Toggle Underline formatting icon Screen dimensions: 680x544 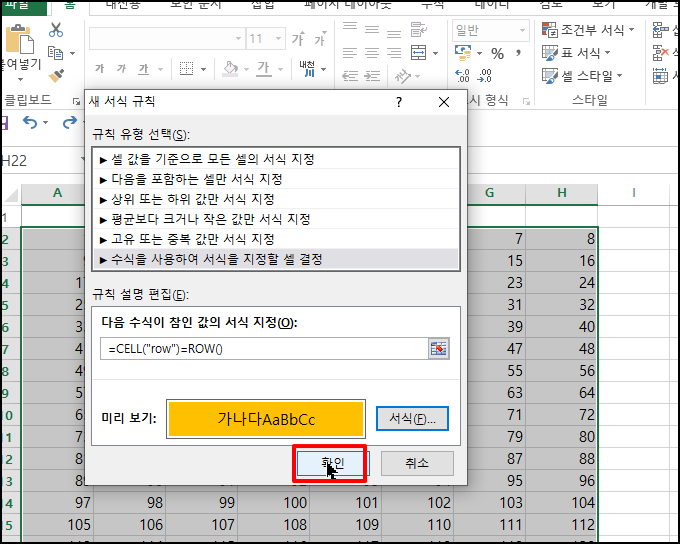point(144,69)
